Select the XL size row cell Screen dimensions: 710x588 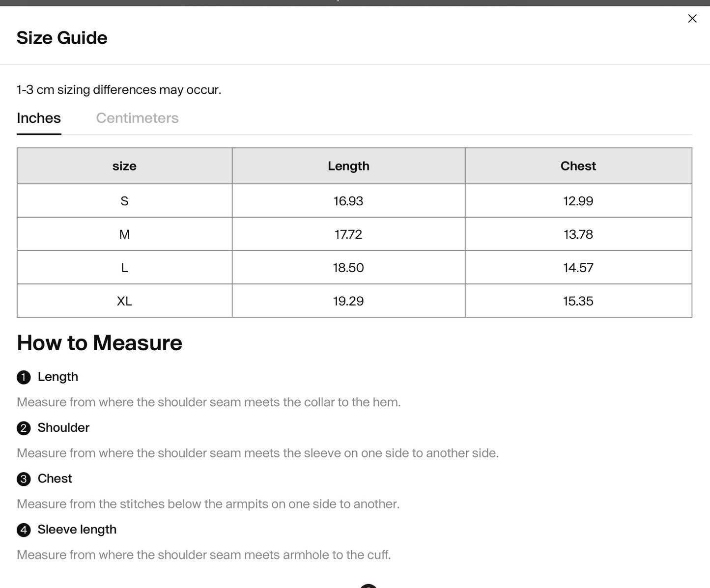[x=124, y=301]
